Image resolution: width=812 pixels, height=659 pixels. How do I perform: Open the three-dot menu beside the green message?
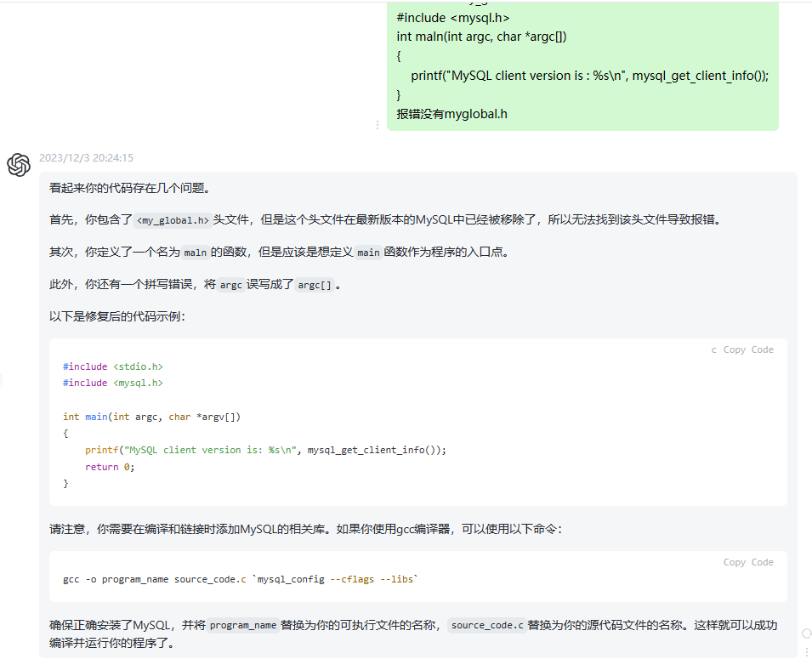click(377, 125)
